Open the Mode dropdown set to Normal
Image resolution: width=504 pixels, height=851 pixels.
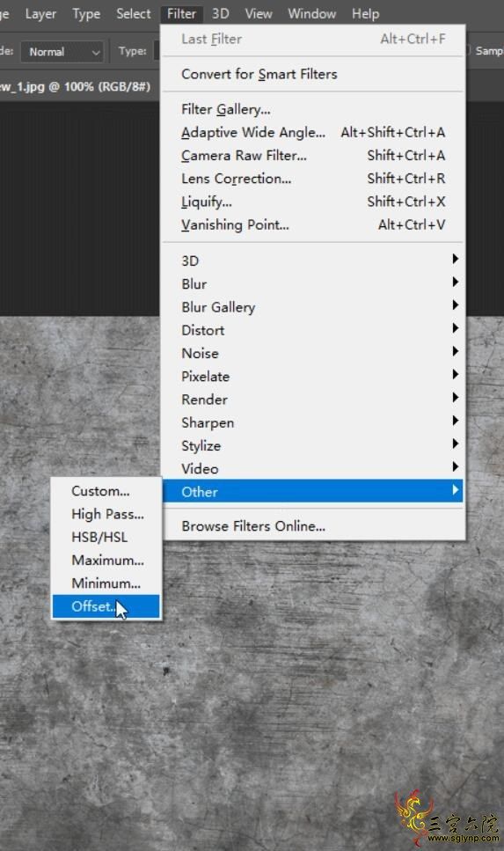62,52
